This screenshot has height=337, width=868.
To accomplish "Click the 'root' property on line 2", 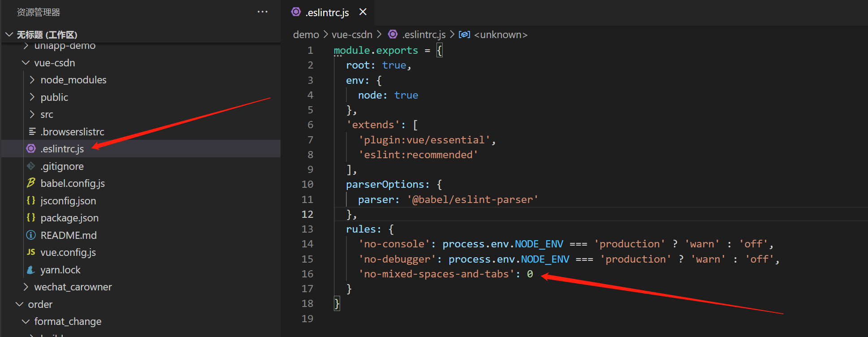I will click(x=358, y=65).
